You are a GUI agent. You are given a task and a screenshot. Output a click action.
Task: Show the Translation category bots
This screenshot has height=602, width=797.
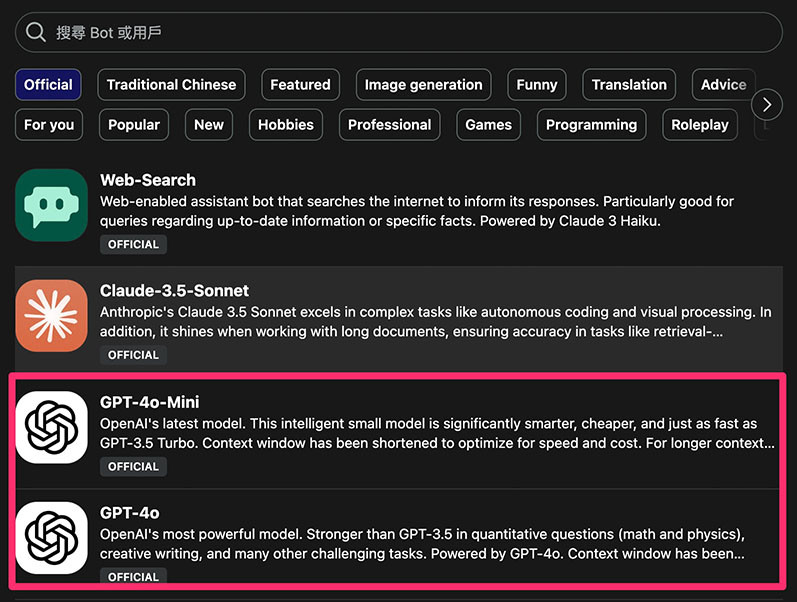[x=629, y=85]
